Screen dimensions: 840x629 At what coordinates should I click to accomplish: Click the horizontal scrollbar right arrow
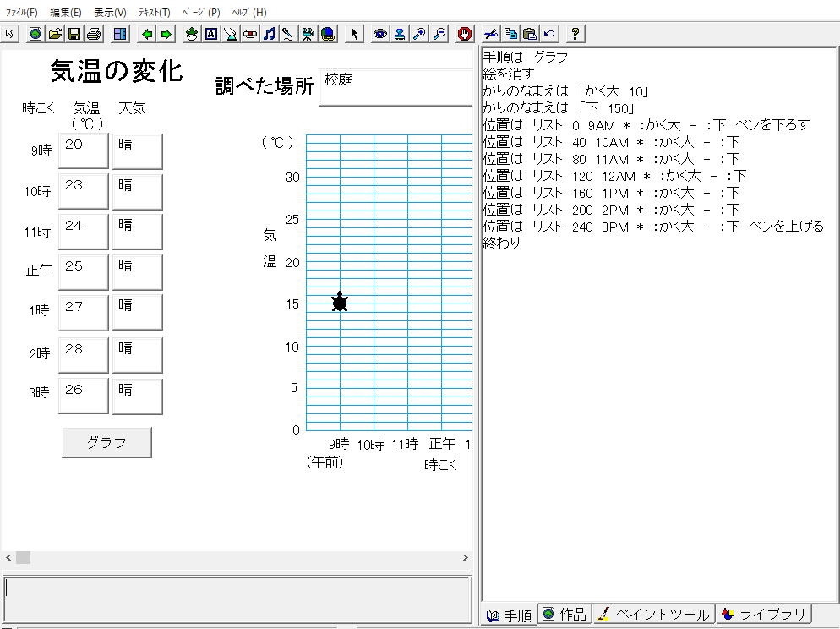click(x=465, y=558)
